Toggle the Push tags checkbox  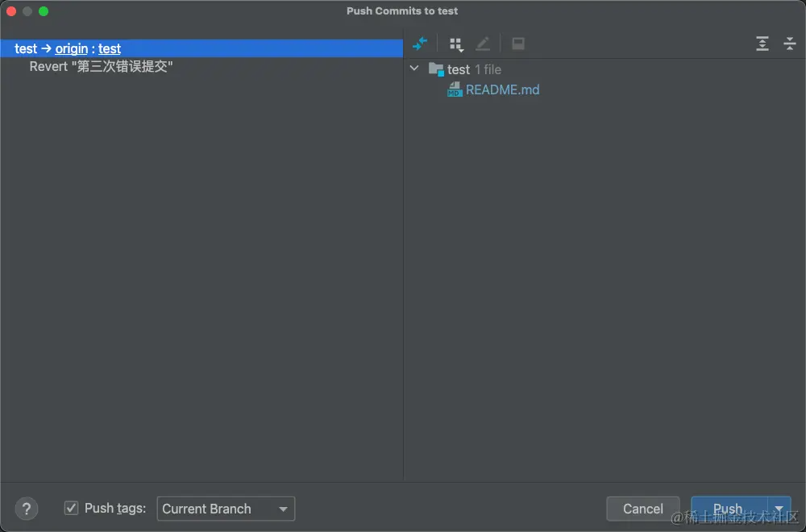[x=71, y=508]
